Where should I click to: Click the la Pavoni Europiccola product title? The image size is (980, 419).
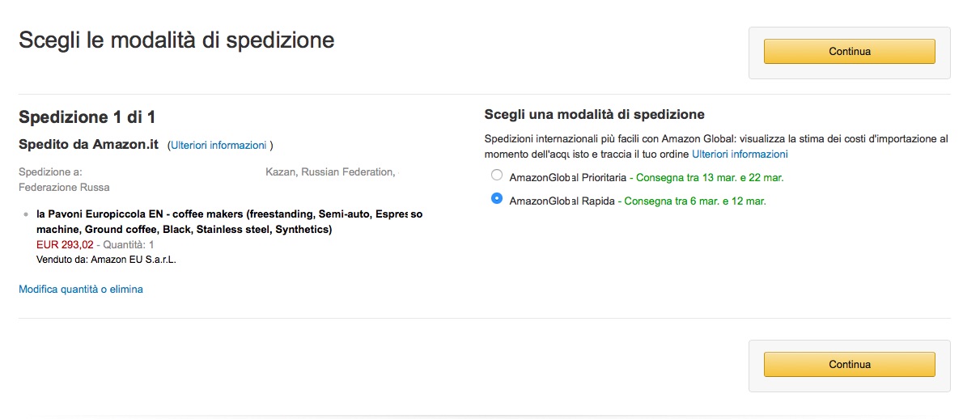[x=230, y=222]
